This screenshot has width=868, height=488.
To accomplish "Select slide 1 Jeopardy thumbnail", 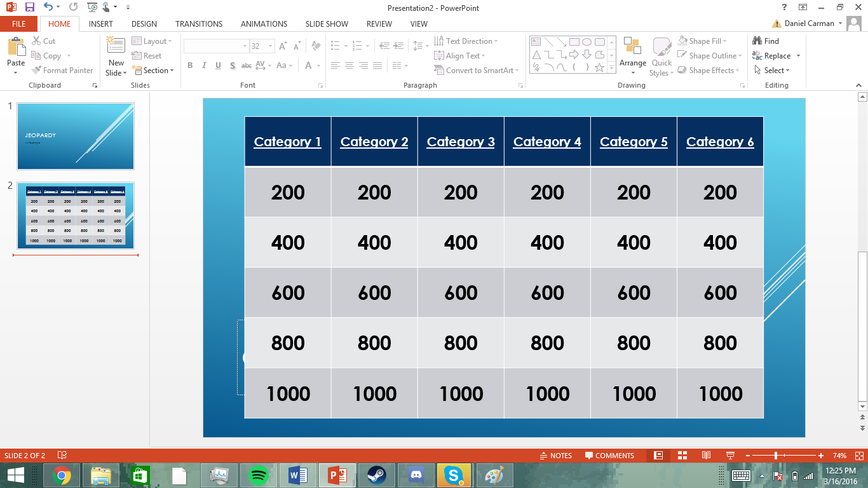I will 76,137.
